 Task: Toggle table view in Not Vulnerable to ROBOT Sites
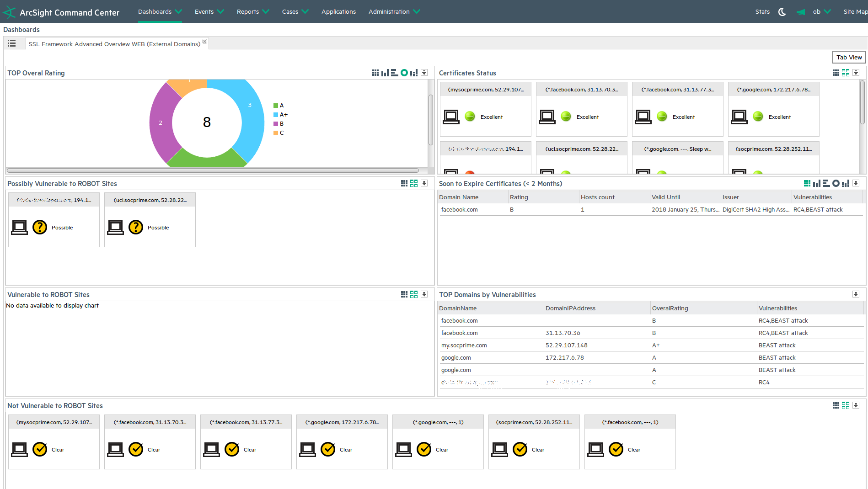click(836, 405)
